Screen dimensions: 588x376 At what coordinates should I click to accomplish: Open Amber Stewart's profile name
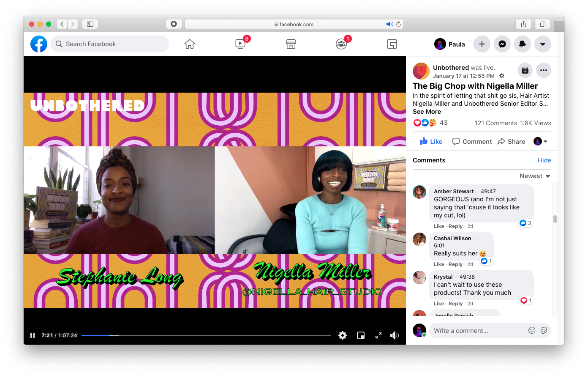[454, 192]
